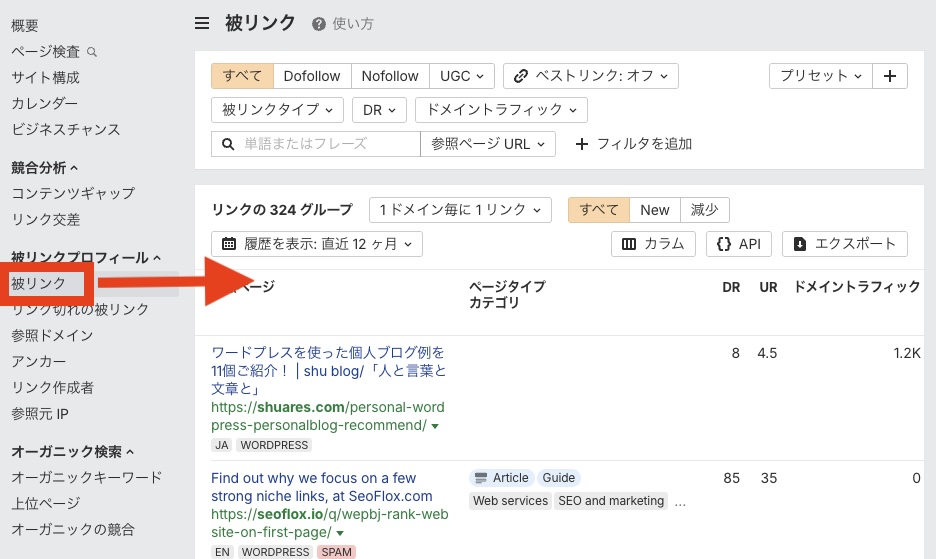Click the calendar icon in 履歴を表示
Screen dimensions: 936x559
click(229, 244)
